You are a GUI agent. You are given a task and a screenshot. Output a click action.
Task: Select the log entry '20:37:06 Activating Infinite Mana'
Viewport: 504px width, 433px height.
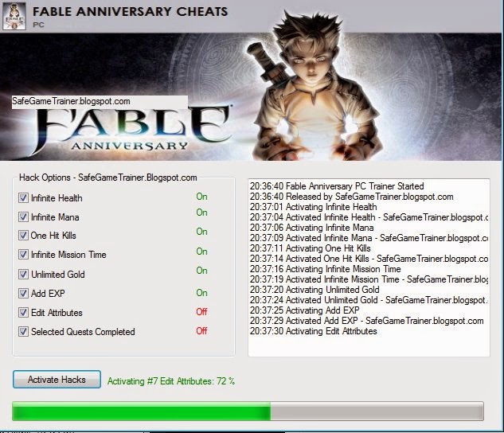(312, 228)
